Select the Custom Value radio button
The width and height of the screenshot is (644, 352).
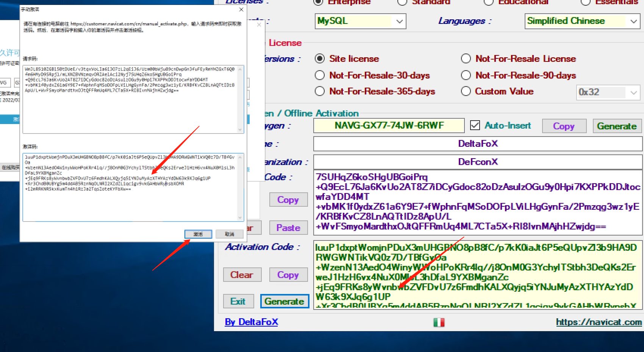coord(466,91)
